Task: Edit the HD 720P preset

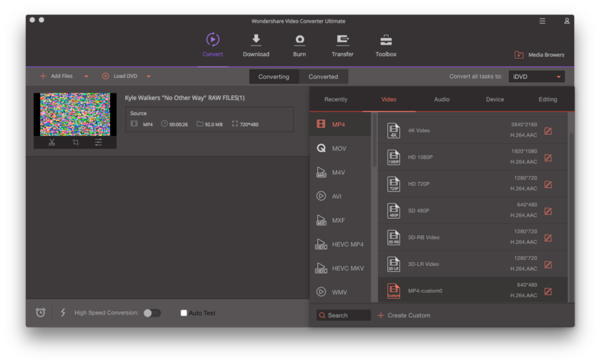Action: (548, 185)
